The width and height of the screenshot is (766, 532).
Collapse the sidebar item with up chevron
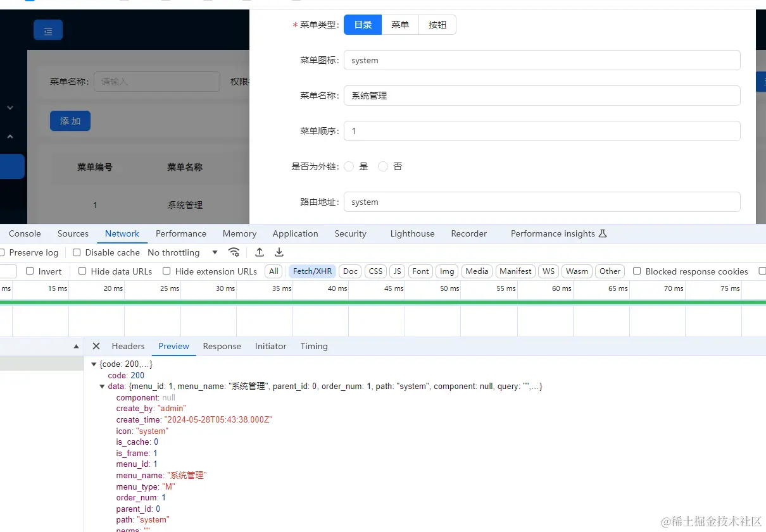10,136
